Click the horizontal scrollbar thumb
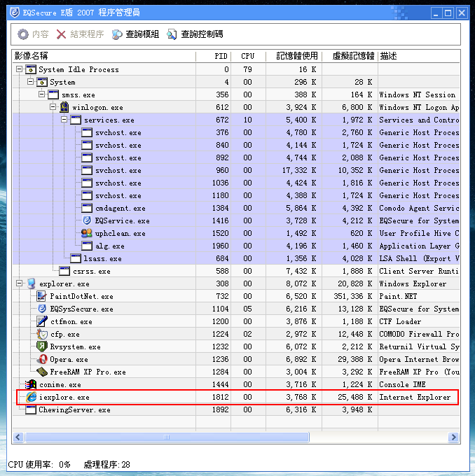This screenshot has width=475, height=476. 167,437
